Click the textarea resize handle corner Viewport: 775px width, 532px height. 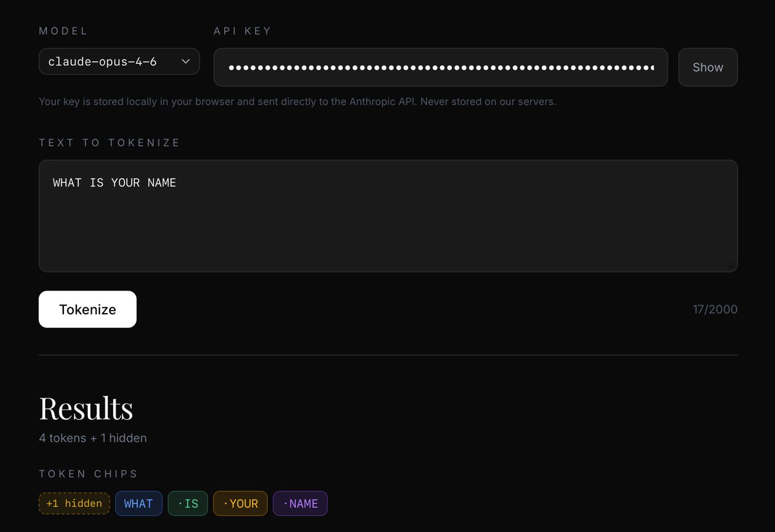(x=731, y=265)
